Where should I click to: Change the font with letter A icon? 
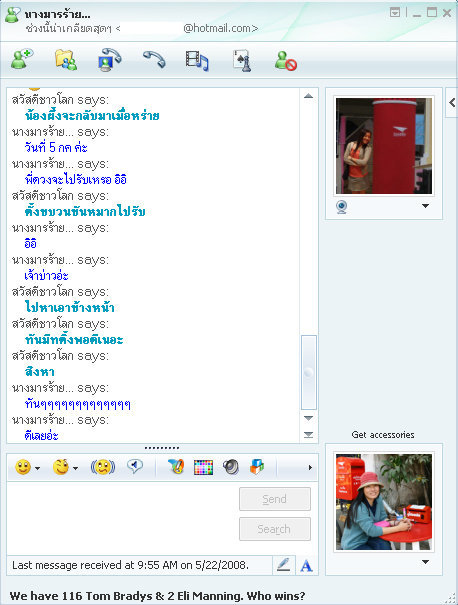(x=306, y=566)
